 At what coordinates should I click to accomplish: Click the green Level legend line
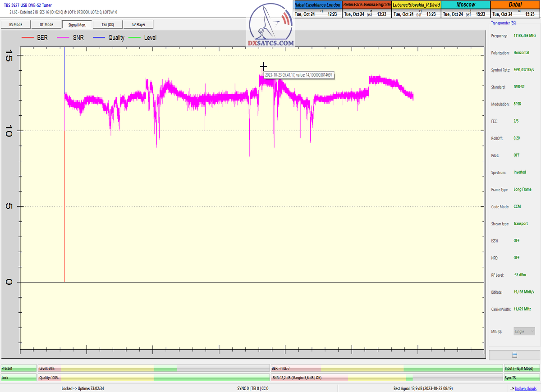point(135,38)
